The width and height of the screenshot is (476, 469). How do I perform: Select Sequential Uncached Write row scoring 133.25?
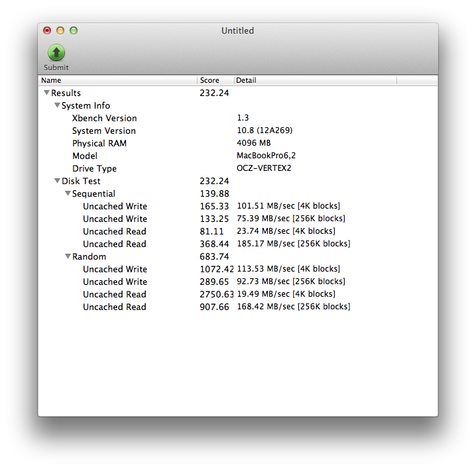[238, 219]
